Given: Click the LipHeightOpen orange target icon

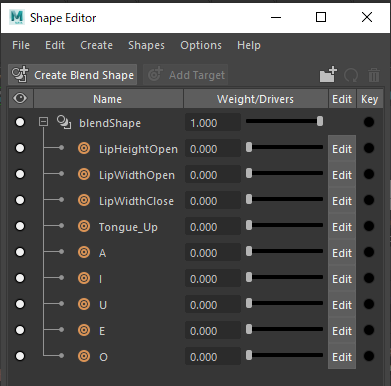Looking at the screenshot, I should (84, 148).
